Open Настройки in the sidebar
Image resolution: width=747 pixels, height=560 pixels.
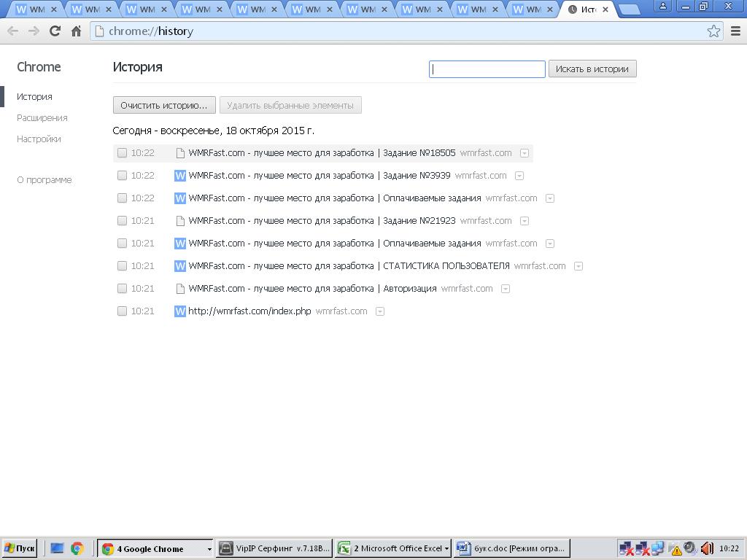click(x=39, y=139)
